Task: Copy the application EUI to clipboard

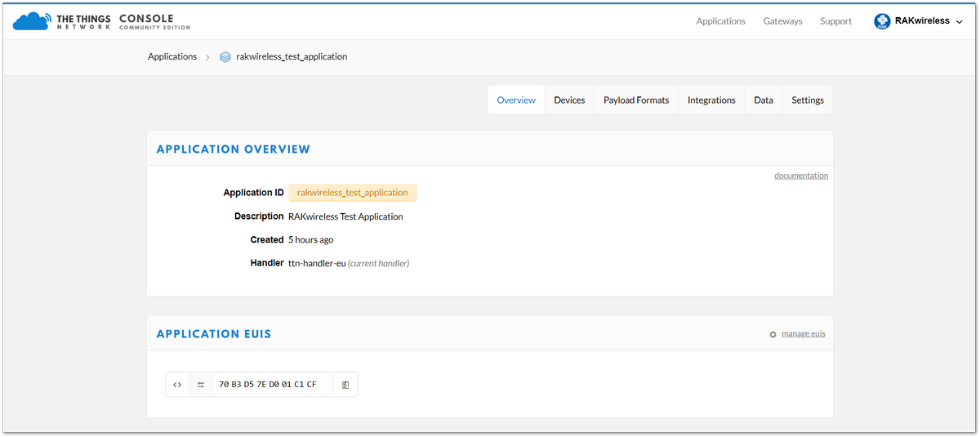Action: pyautogui.click(x=345, y=385)
